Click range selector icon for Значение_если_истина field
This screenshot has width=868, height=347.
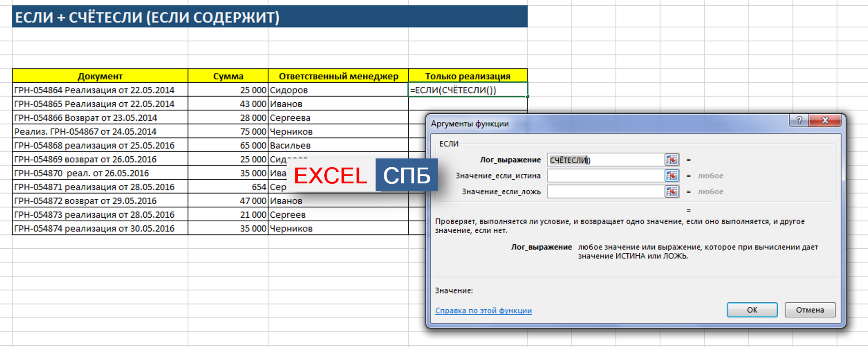click(672, 176)
